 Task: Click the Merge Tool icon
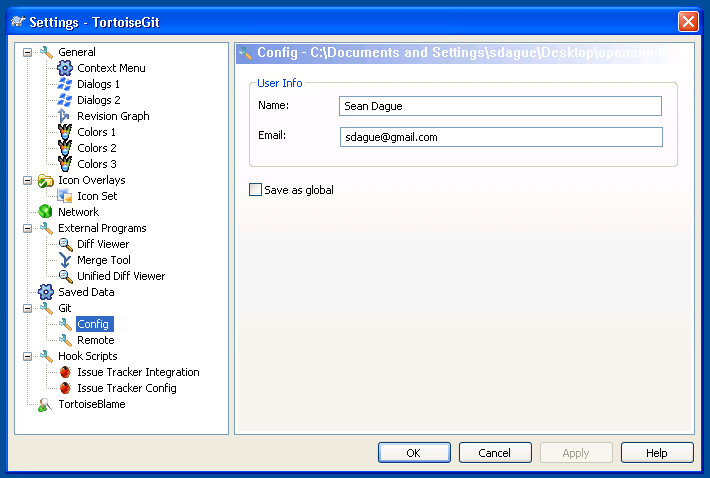(x=65, y=260)
